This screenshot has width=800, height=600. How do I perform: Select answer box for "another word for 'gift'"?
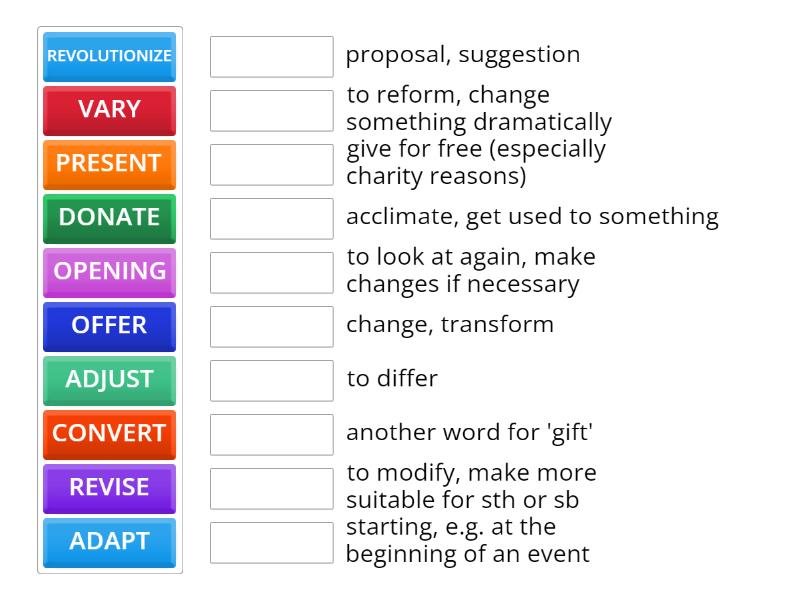271,435
